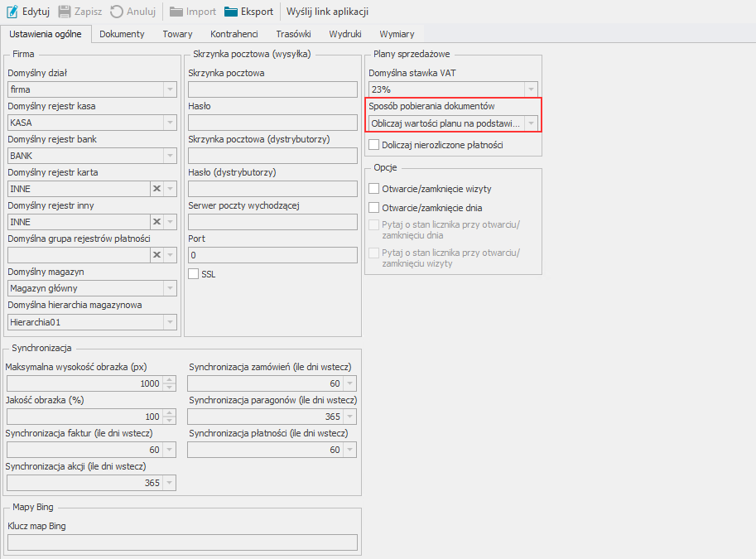This screenshot has width=756, height=559.
Task: Click Wyślij link aplikacji button
Action: pyautogui.click(x=327, y=12)
